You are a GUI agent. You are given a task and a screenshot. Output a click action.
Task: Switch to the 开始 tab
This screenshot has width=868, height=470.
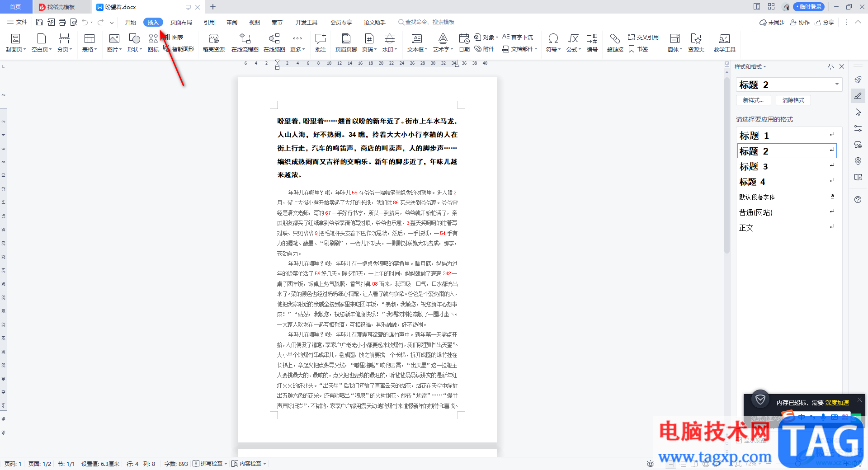point(131,22)
